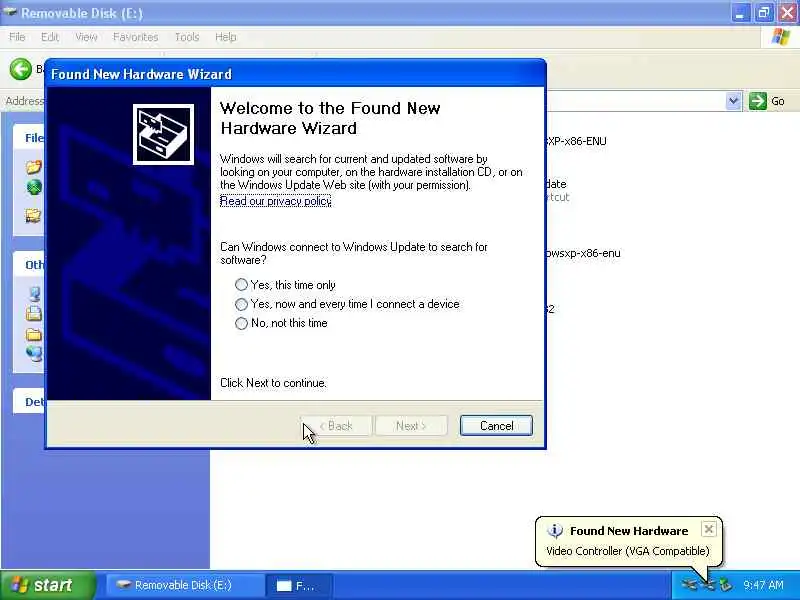Restore down the Removable Disk (E:) window
This screenshot has width=800, height=600.
pyautogui.click(x=763, y=13)
